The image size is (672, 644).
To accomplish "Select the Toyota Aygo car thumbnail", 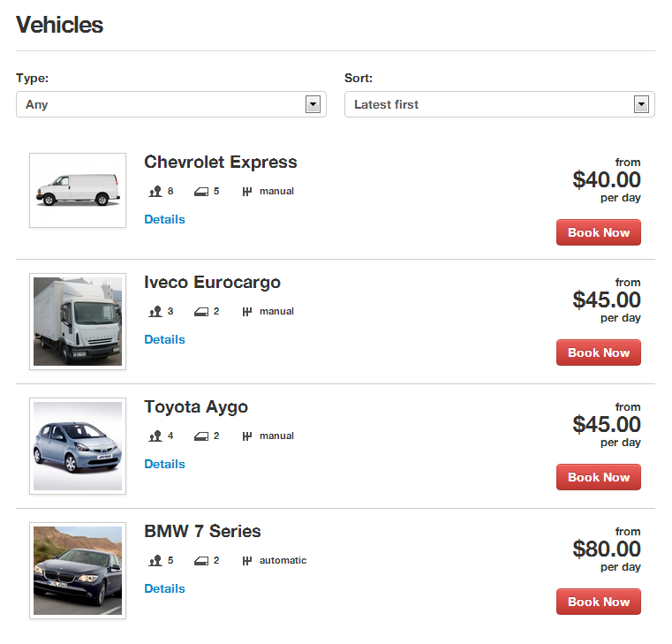I will point(78,446).
